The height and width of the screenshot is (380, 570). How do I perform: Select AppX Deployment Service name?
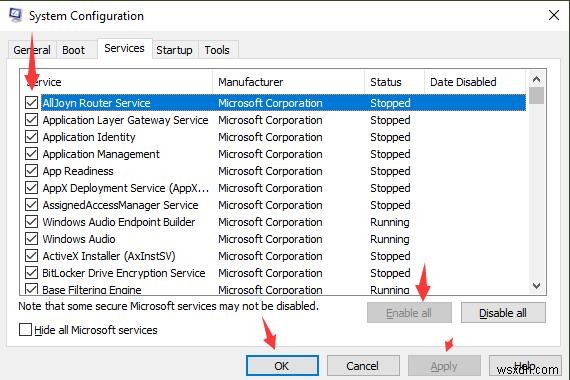click(x=126, y=188)
